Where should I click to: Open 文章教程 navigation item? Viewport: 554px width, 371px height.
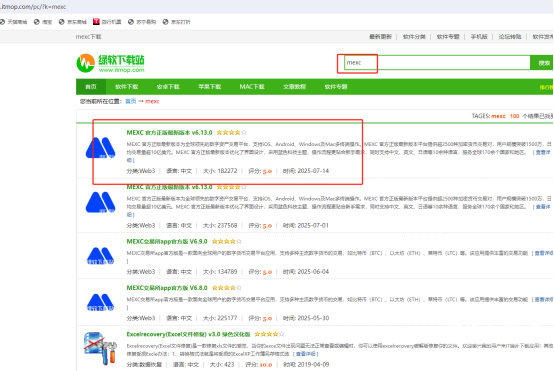(x=294, y=87)
